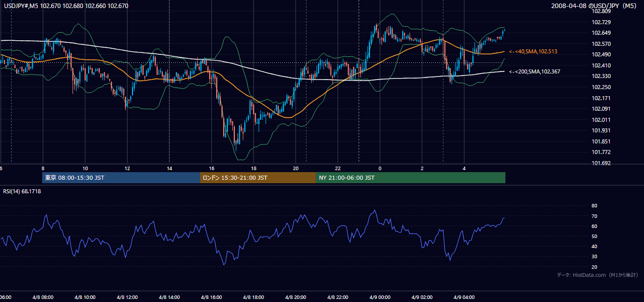Click the chart title 2008-04-08 のUSD/JPY (M5)
This screenshot has width=644, height=302.
point(595,6)
